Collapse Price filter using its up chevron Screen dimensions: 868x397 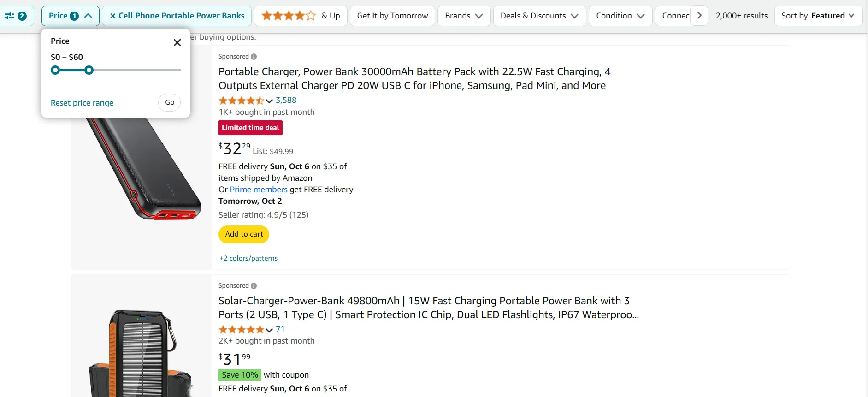(88, 15)
